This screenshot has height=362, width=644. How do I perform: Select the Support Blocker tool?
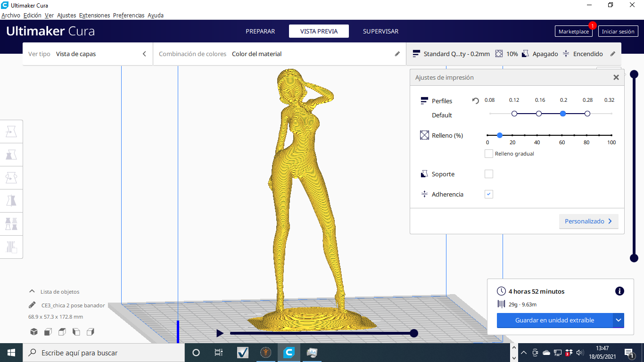(11, 247)
